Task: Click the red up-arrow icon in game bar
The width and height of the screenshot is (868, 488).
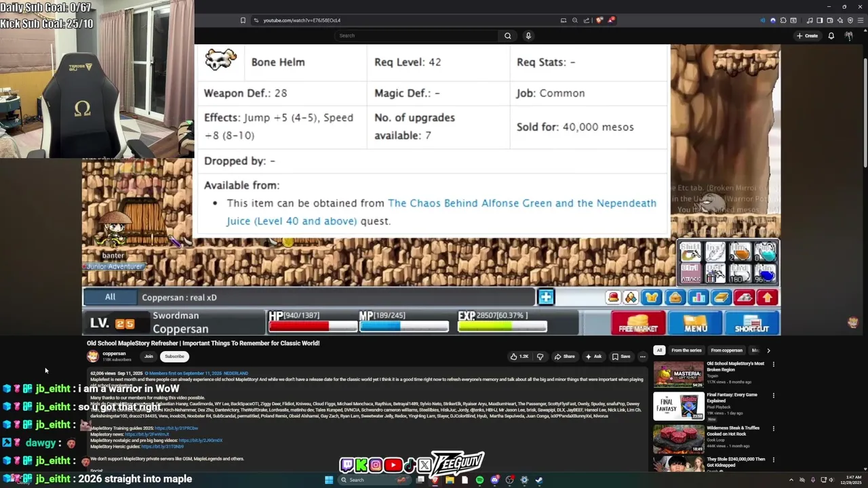Action: point(767,297)
